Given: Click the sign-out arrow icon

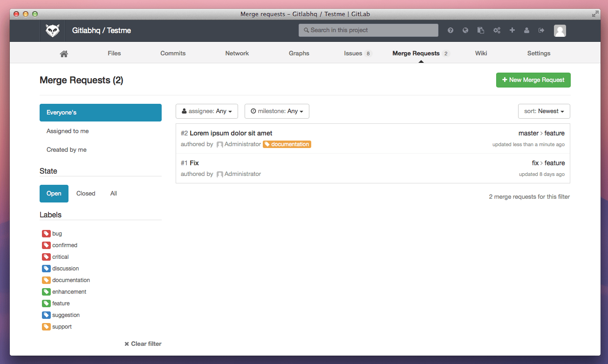Looking at the screenshot, I should click(541, 30).
